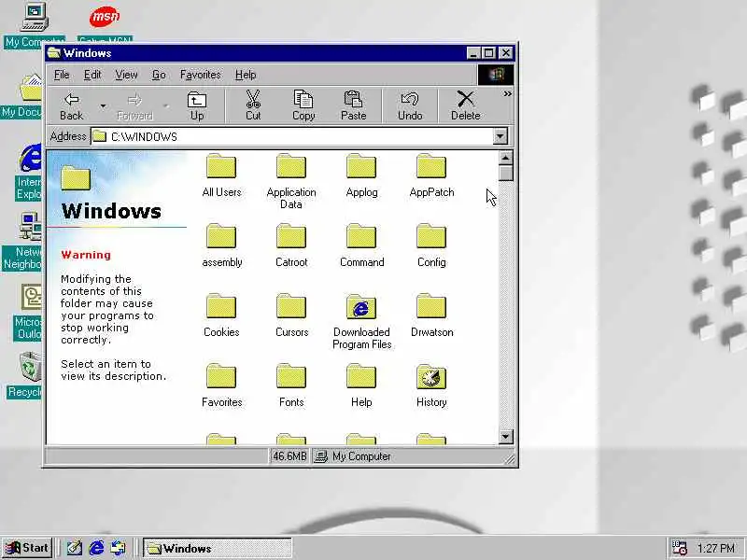This screenshot has height=560, width=747.
Task: Undo the last file operation
Action: (410, 105)
